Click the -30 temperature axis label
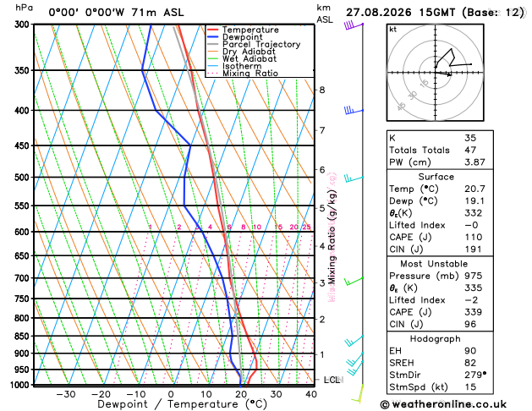The image size is (532, 411). point(65,394)
